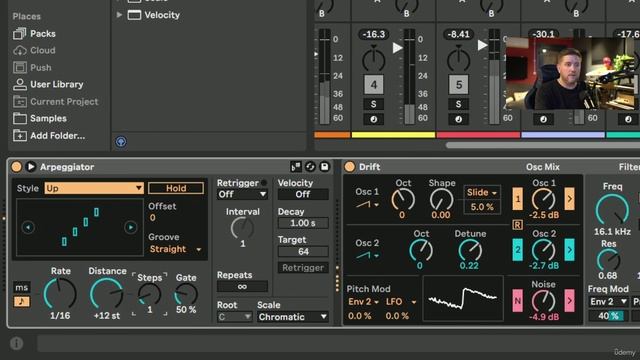Viewport: 640px width, 360px height.
Task: Click Osc 2 Oct knob
Action: coord(421,250)
